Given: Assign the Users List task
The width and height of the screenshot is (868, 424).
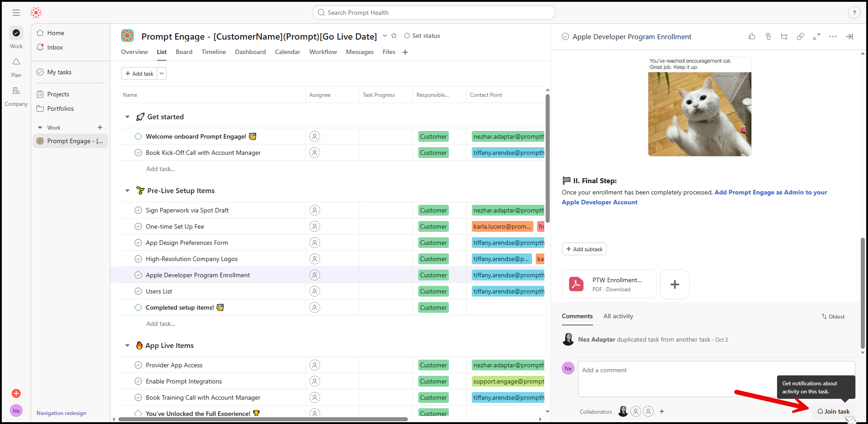Looking at the screenshot, I should pos(315,291).
